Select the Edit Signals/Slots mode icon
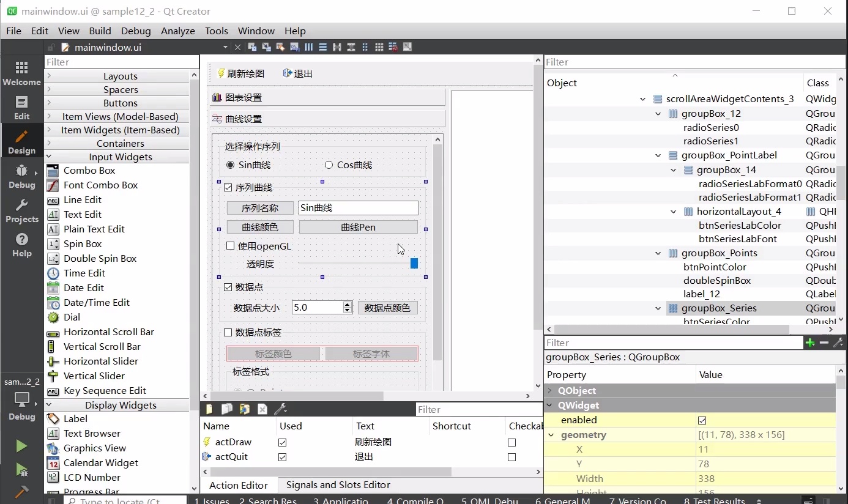The height and width of the screenshot is (504, 848). (x=266, y=47)
